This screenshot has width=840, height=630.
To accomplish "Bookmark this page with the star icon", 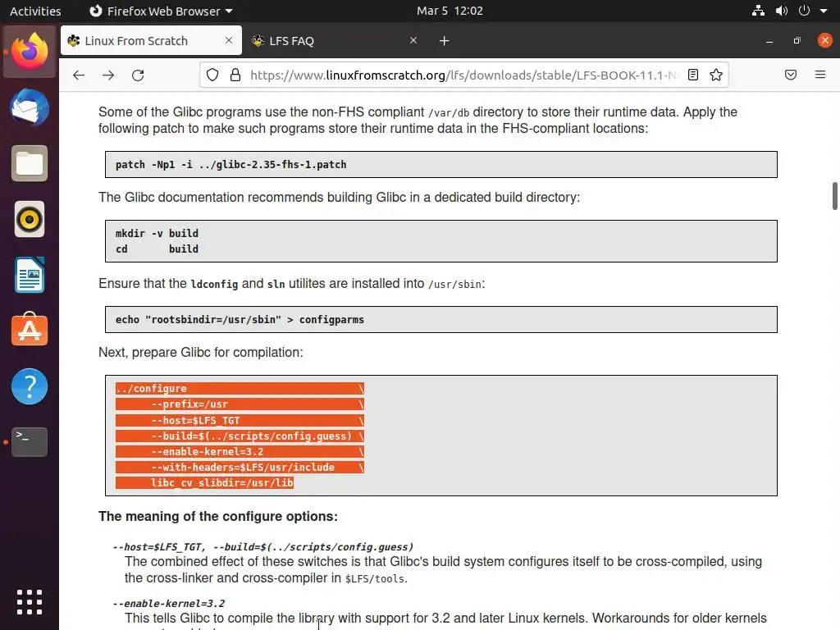I will 715,75.
